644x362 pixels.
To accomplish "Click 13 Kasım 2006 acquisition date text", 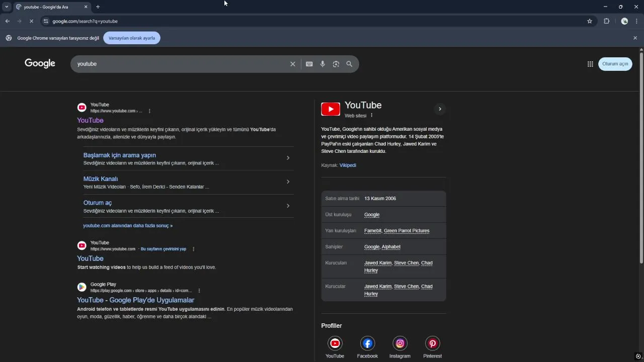I will [x=380, y=199].
